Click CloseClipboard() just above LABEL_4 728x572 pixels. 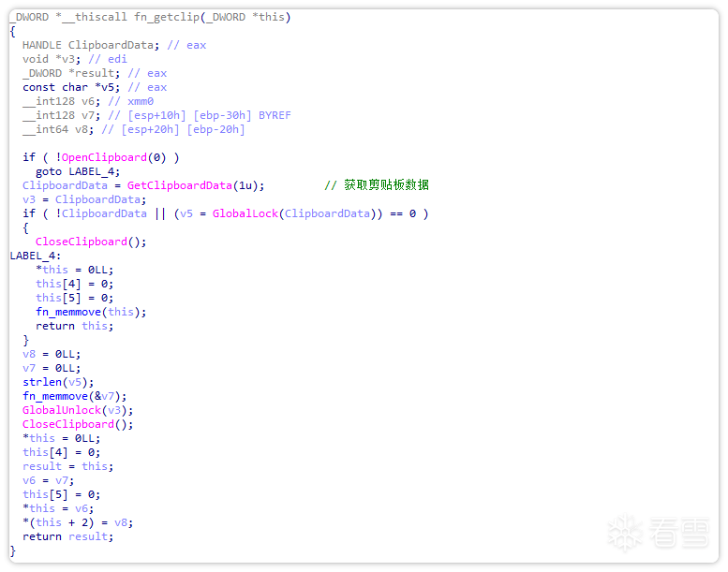pyautogui.click(x=91, y=242)
